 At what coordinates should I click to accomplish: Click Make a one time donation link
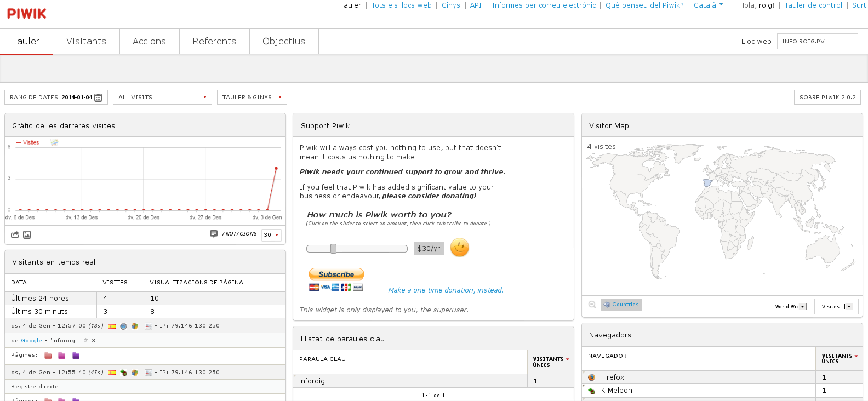446,290
